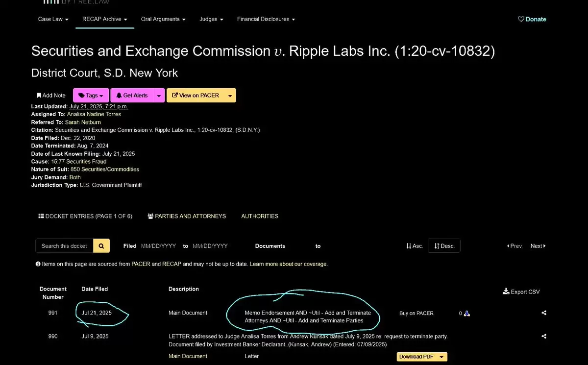Share docket entry 990 via share icon
The image size is (588, 365).
click(x=544, y=337)
